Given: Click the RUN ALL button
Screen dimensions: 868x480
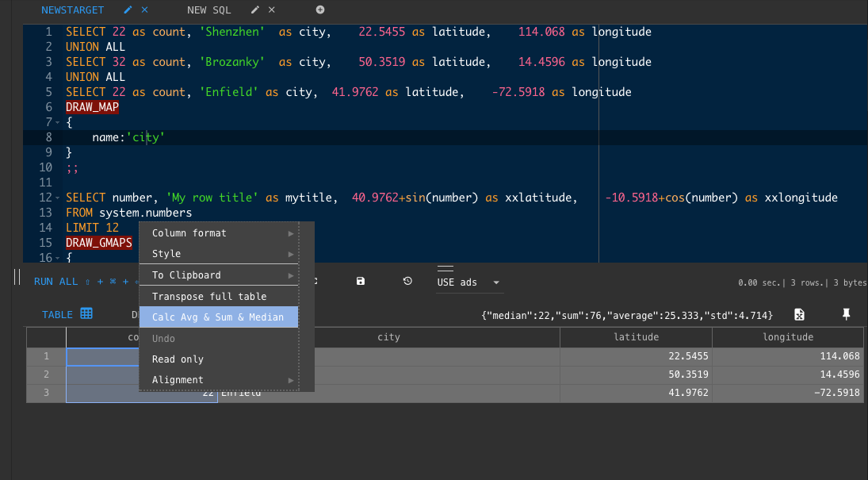Looking at the screenshot, I should pyautogui.click(x=55, y=282).
